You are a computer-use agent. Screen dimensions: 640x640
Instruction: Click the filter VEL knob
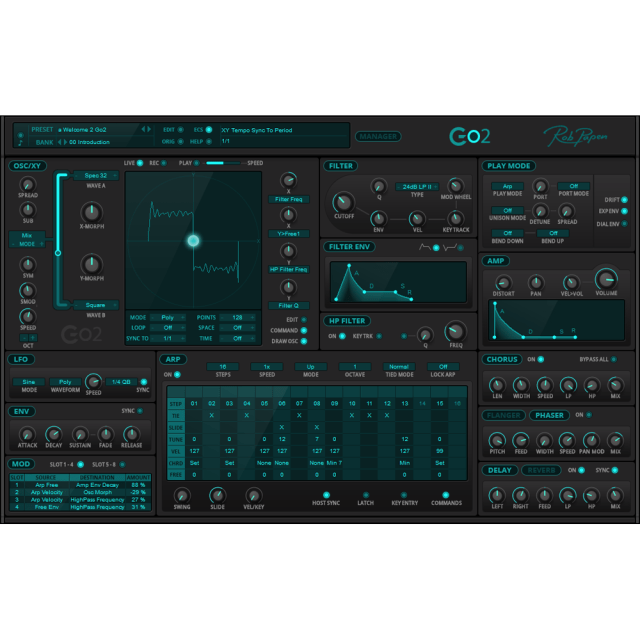[417, 219]
